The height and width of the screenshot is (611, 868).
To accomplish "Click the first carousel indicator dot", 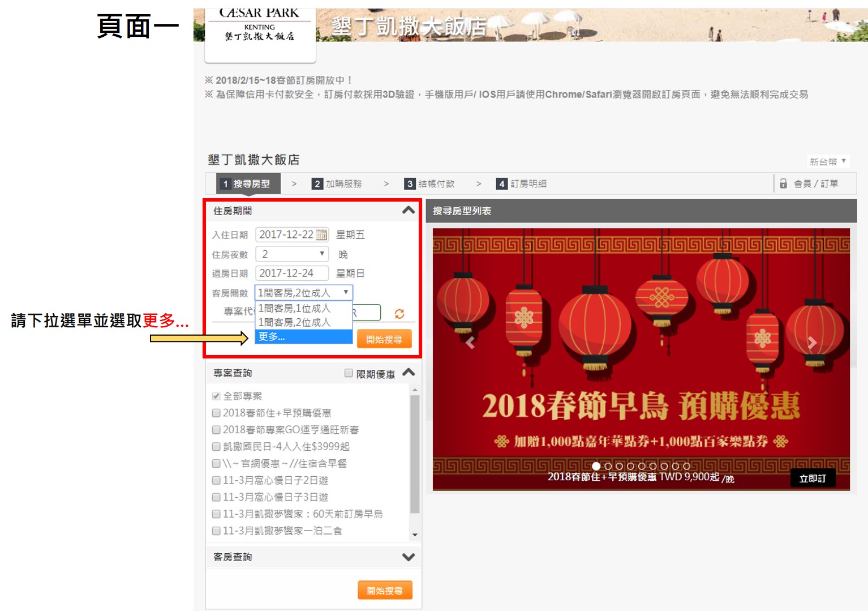I will pos(596,467).
